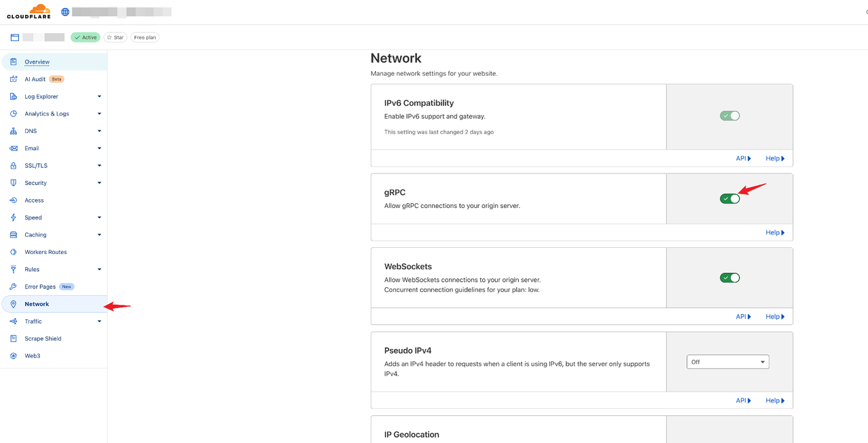Open the Pseudo IPv4 dropdown
The image size is (868, 443).
tap(728, 361)
